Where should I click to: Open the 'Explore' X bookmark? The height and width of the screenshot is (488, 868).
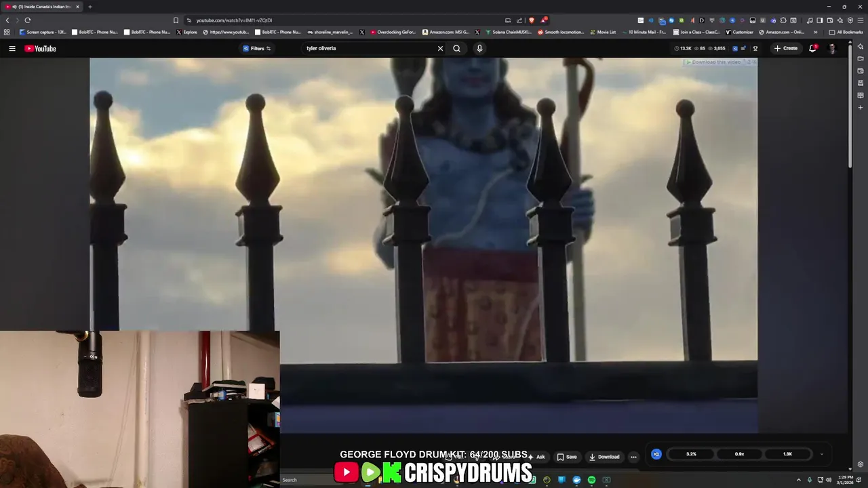pyautogui.click(x=188, y=32)
